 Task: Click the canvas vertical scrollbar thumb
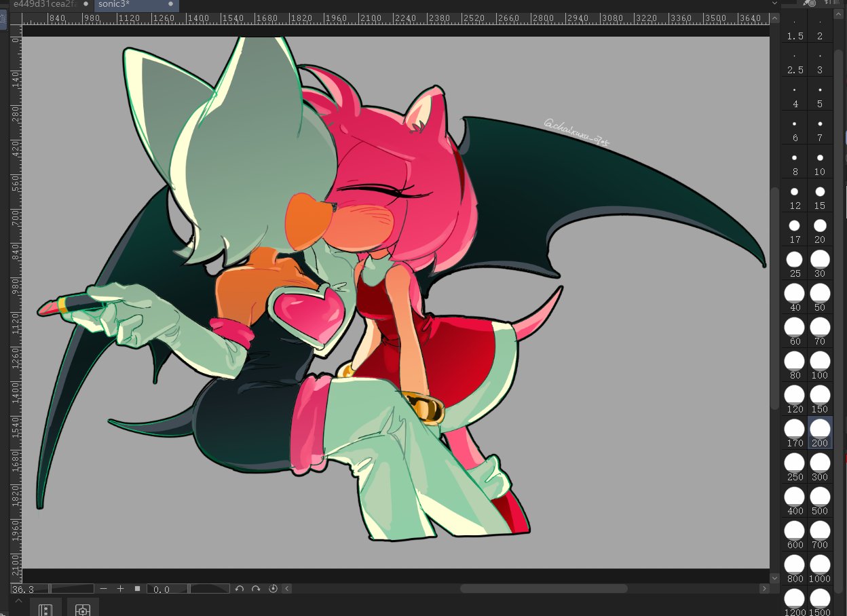tap(775, 297)
